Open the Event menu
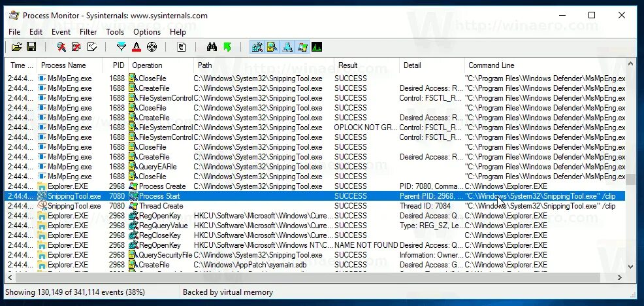This screenshot has width=644, height=306. click(61, 31)
